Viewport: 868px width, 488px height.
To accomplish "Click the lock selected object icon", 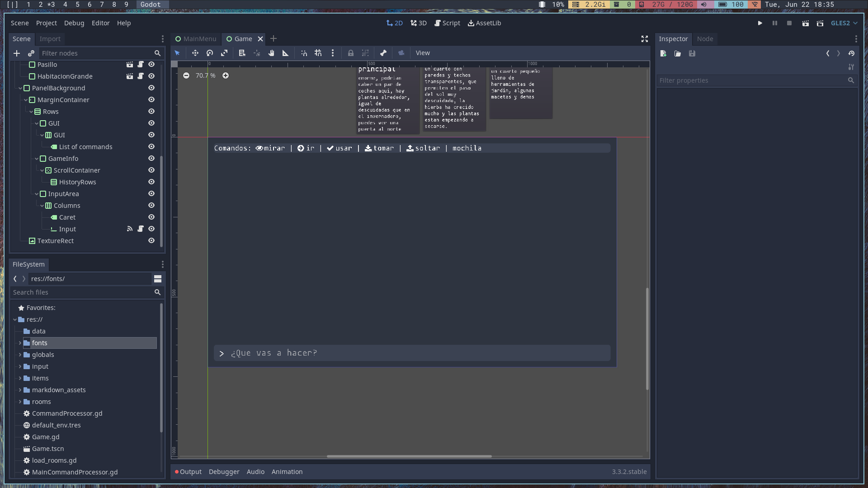I will (x=351, y=53).
